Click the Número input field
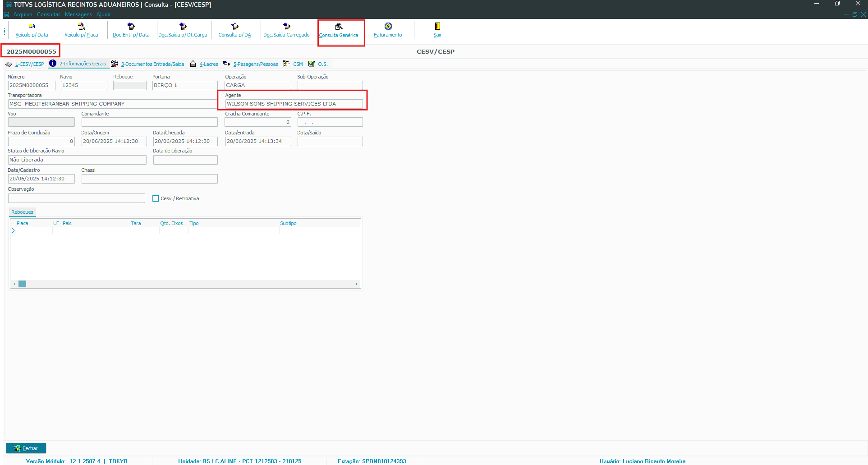Viewport: 868px width, 465px height. 32,85
